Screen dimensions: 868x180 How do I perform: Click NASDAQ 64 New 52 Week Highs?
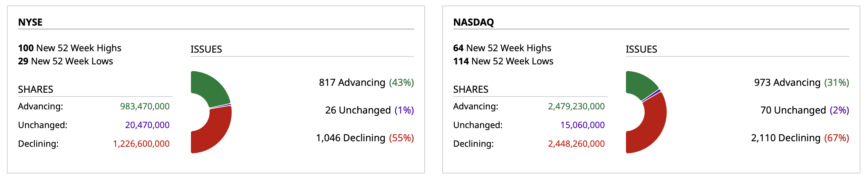502,48
